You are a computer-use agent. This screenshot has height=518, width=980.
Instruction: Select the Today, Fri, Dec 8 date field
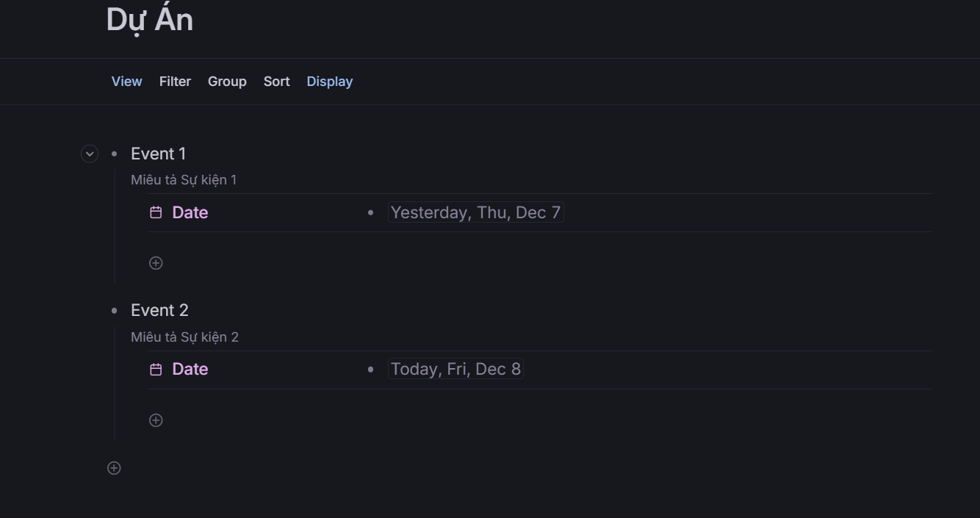455,369
